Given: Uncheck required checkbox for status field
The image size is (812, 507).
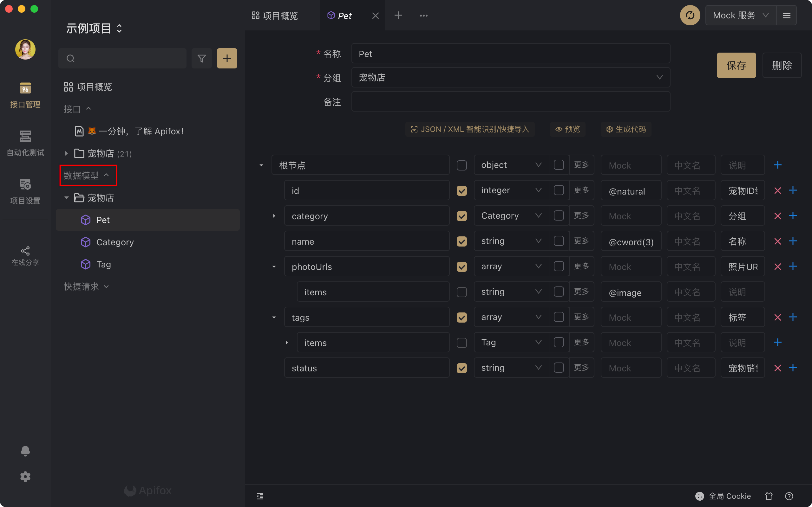Looking at the screenshot, I should click(x=462, y=368).
